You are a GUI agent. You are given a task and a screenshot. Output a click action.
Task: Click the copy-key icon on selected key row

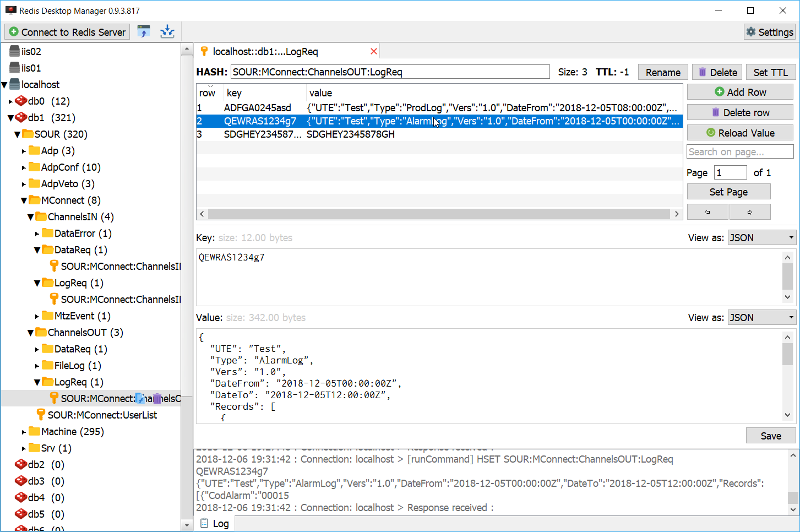(140, 398)
